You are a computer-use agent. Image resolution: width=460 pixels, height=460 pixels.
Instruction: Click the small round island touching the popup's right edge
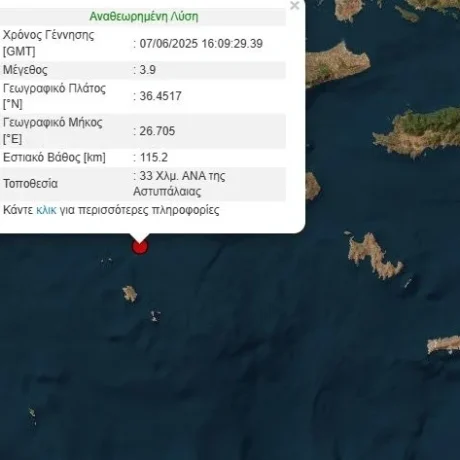[x=313, y=186]
